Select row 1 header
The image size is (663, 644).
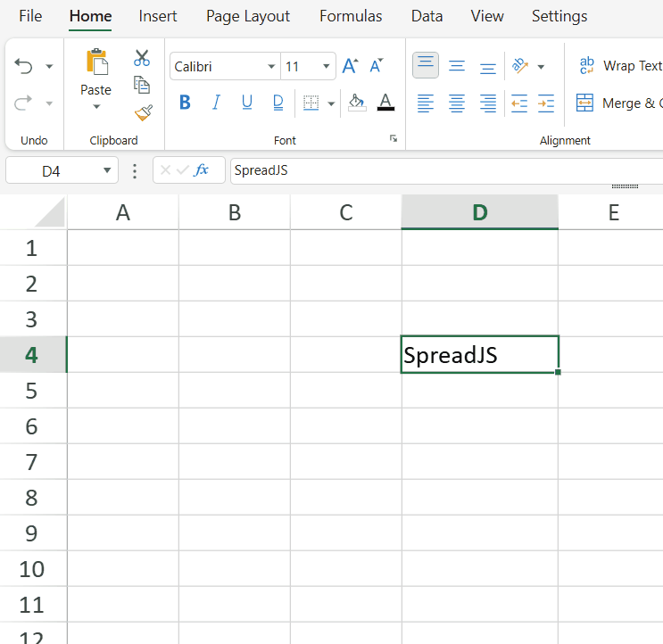[33, 248]
